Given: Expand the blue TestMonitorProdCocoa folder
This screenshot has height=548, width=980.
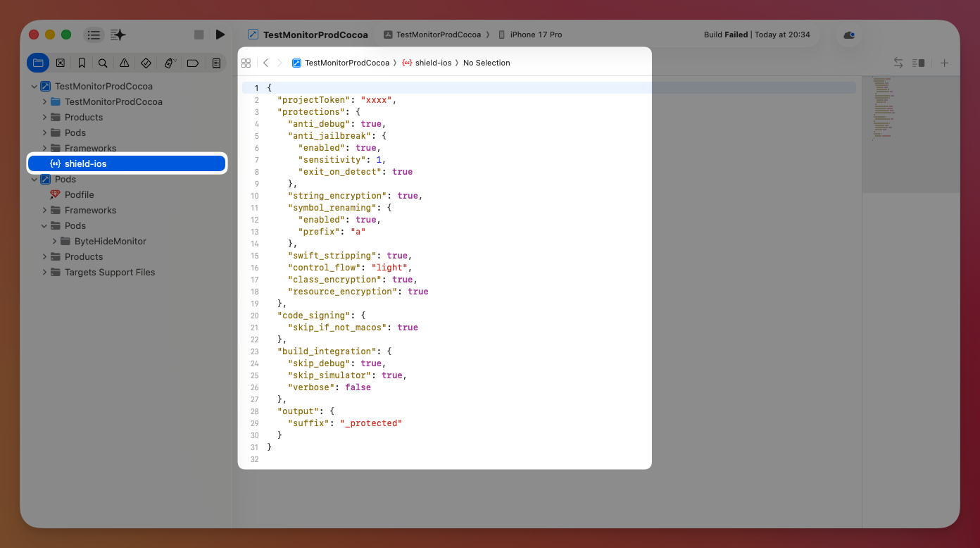Looking at the screenshot, I should pos(44,102).
